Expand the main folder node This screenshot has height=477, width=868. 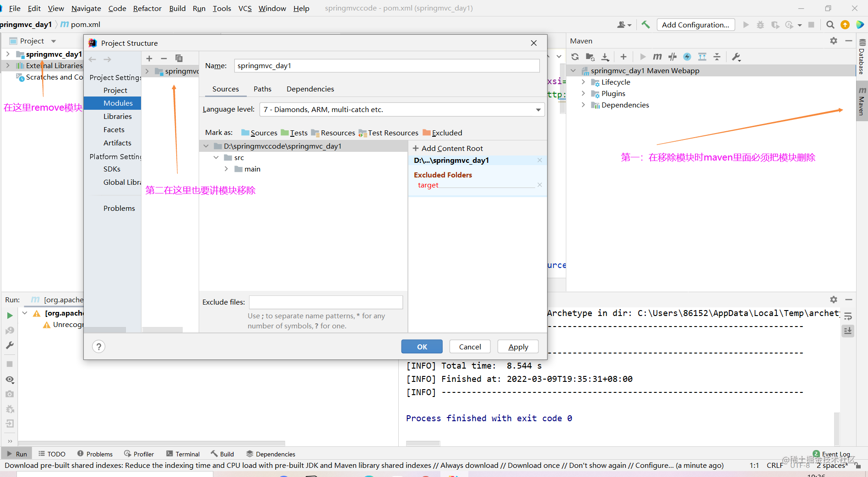(226, 169)
